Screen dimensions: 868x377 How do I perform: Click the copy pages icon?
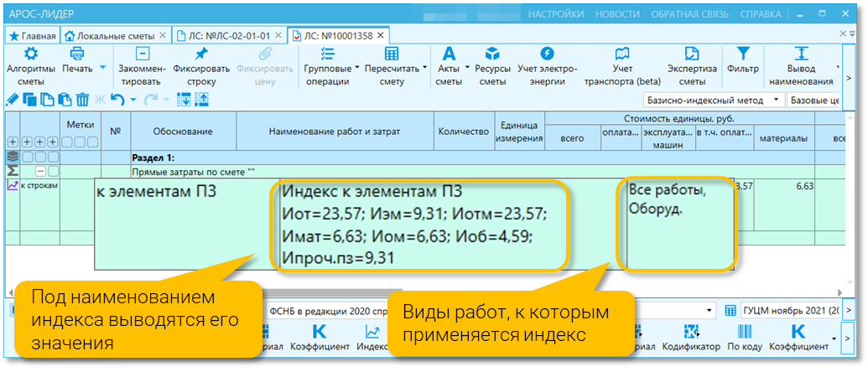click(x=48, y=100)
